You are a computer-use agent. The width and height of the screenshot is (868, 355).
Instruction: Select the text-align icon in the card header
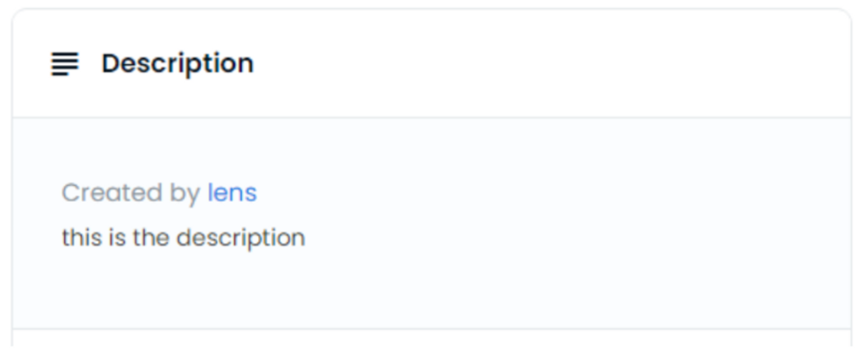(x=65, y=63)
